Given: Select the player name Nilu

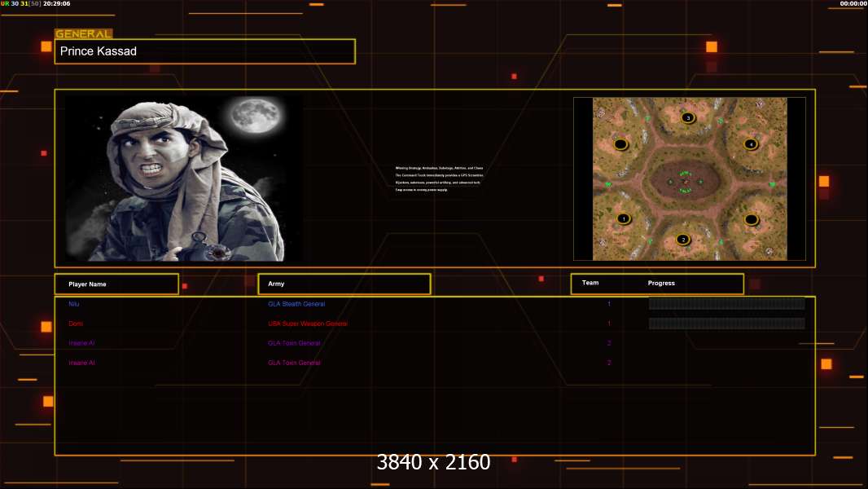Looking at the screenshot, I should [73, 304].
